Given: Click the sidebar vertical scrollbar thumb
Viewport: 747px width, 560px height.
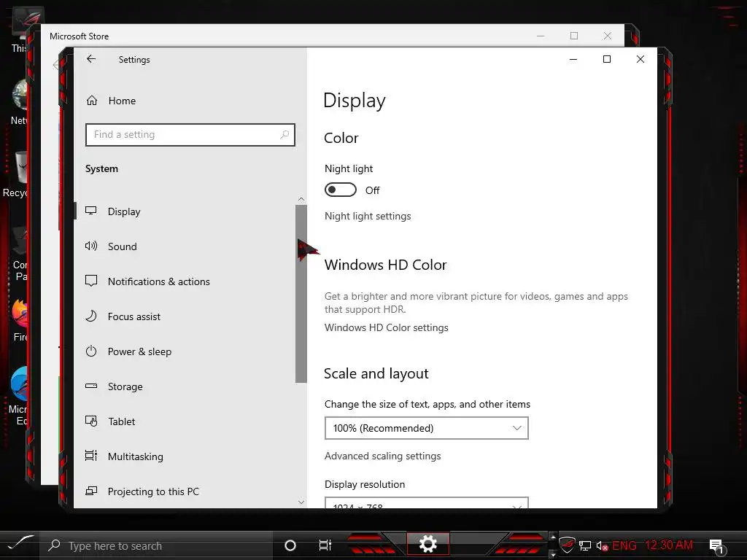Looking at the screenshot, I should [301, 294].
